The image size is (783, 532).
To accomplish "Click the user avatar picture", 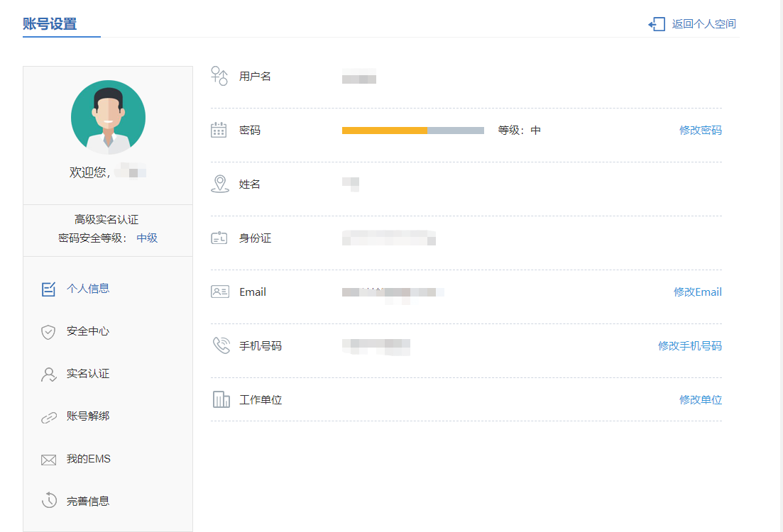I will [108, 117].
